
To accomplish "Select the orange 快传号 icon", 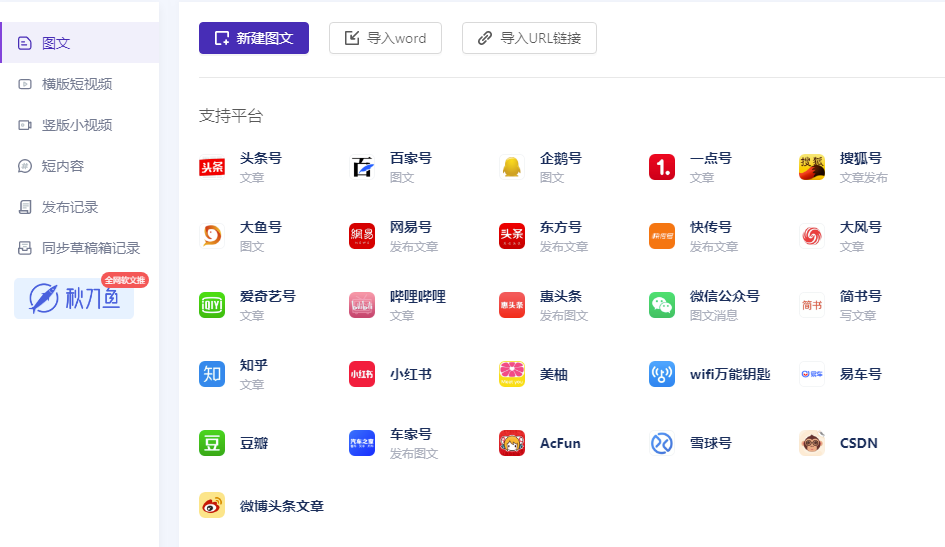I will tap(662, 236).
